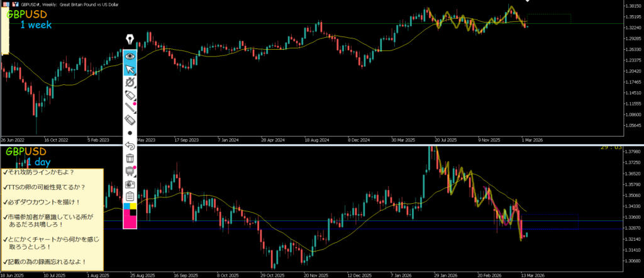Click the black dot brush size

click(x=130, y=133)
